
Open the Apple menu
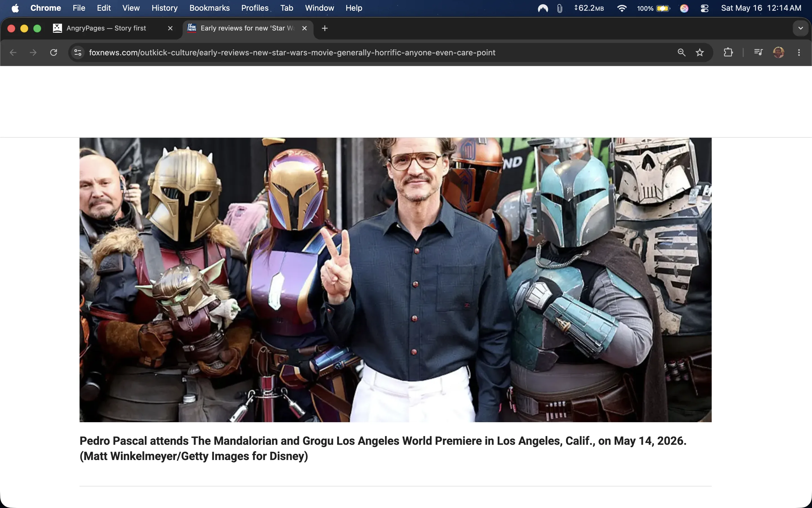click(x=15, y=8)
